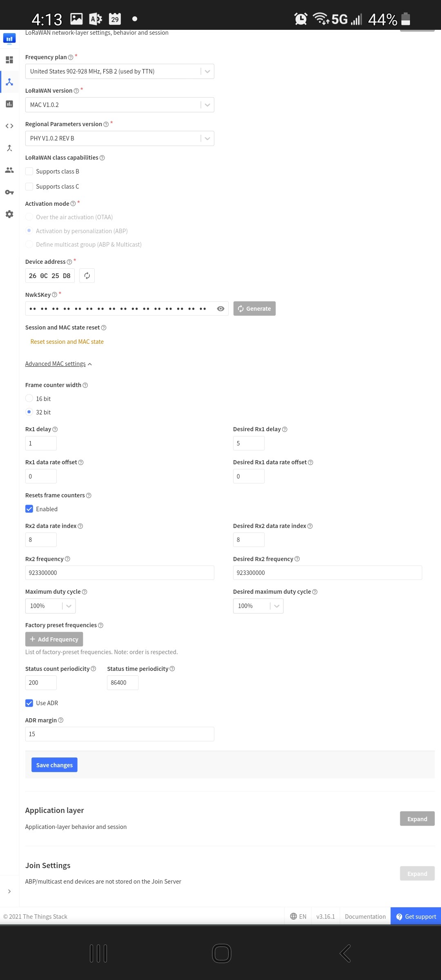Open the Frequency plan dropdown

[x=120, y=71]
